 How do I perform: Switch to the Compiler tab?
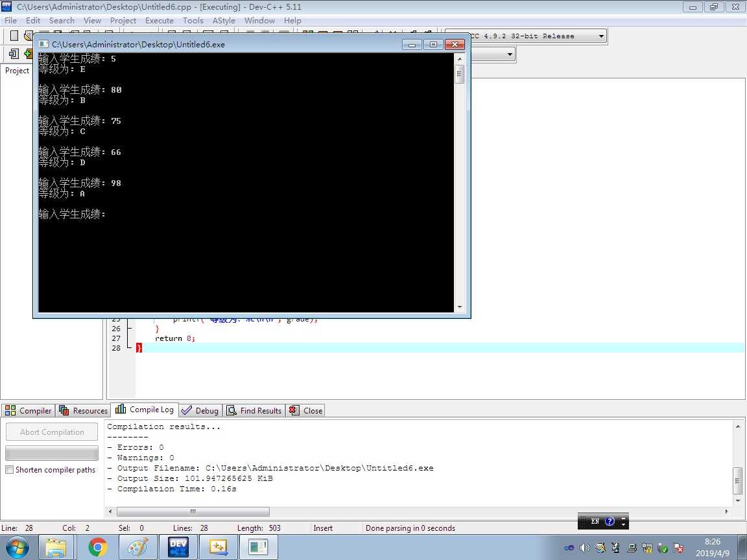coord(29,410)
